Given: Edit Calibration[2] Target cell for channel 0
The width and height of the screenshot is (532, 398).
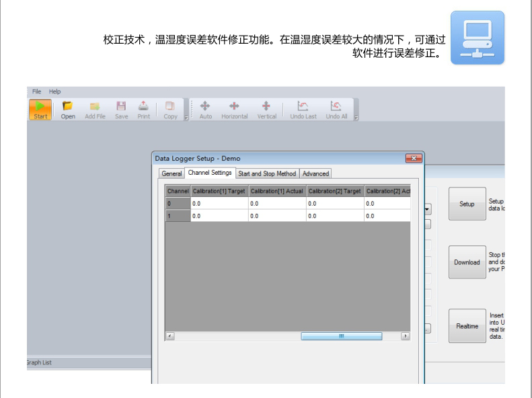Looking at the screenshot, I should (x=335, y=204).
